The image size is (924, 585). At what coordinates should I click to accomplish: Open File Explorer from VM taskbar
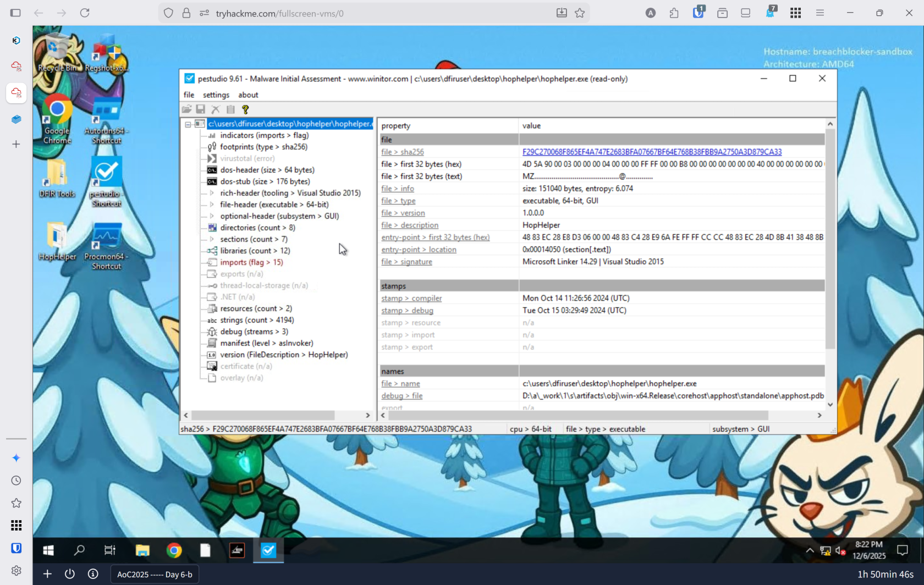142,550
